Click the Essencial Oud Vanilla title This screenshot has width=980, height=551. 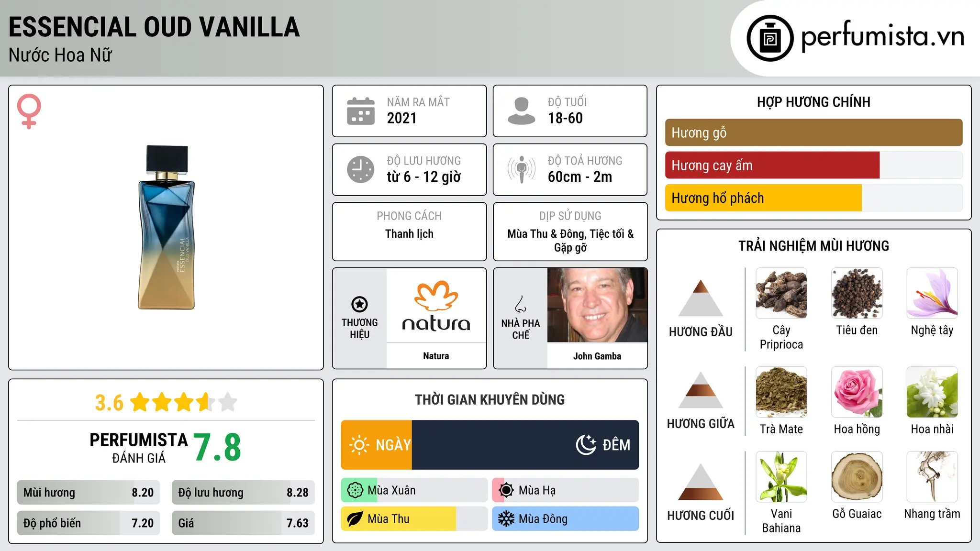tap(154, 27)
